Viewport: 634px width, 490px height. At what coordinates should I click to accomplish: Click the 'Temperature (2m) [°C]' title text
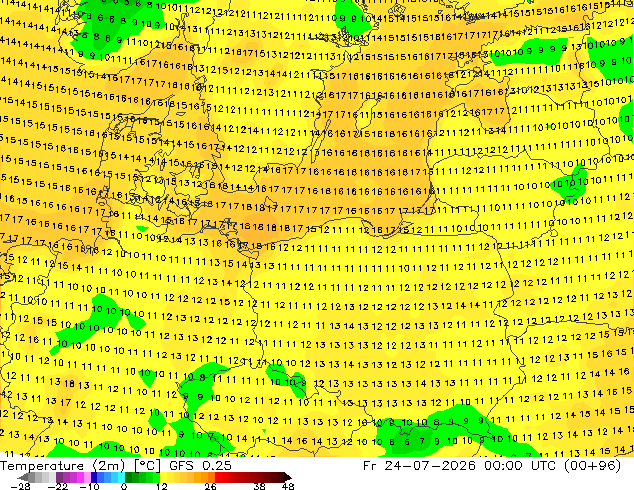click(x=80, y=466)
